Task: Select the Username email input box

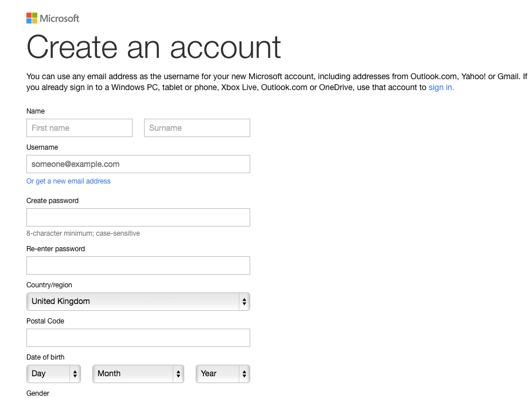Action: tap(138, 164)
